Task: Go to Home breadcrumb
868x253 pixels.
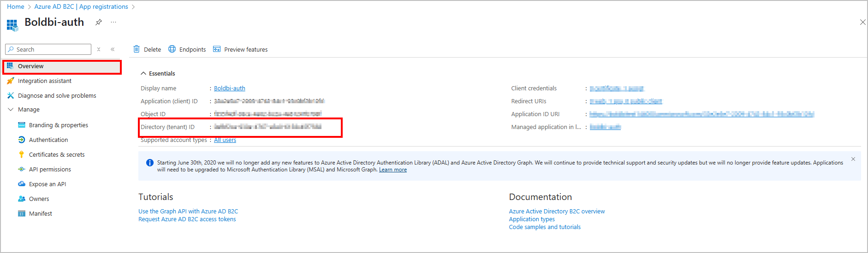Action: click(16, 6)
